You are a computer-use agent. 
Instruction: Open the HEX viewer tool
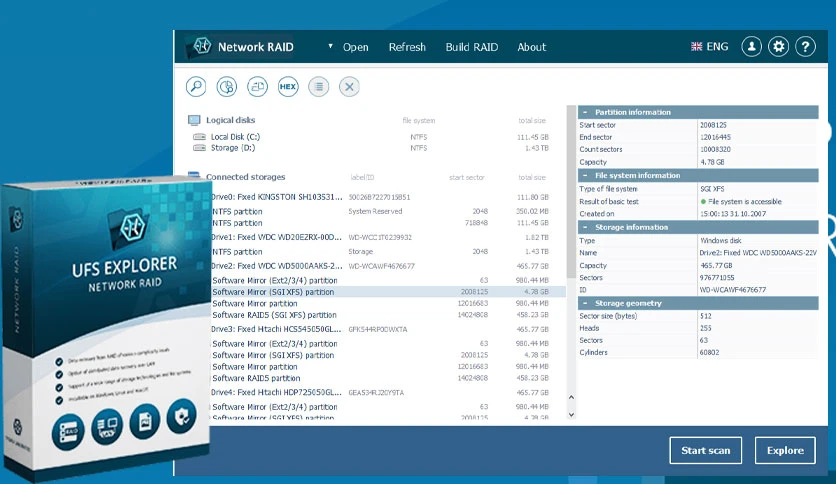click(288, 86)
